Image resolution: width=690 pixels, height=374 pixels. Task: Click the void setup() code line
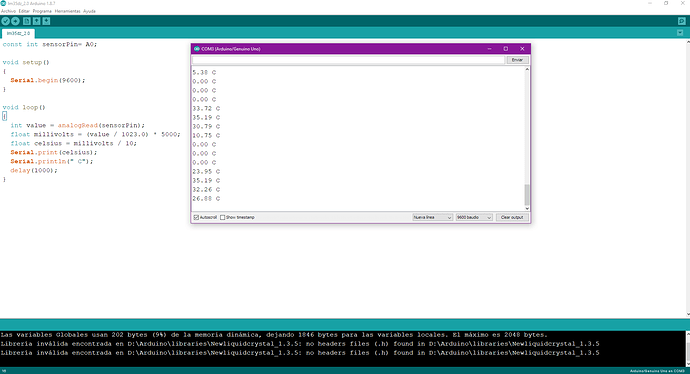tap(26, 62)
